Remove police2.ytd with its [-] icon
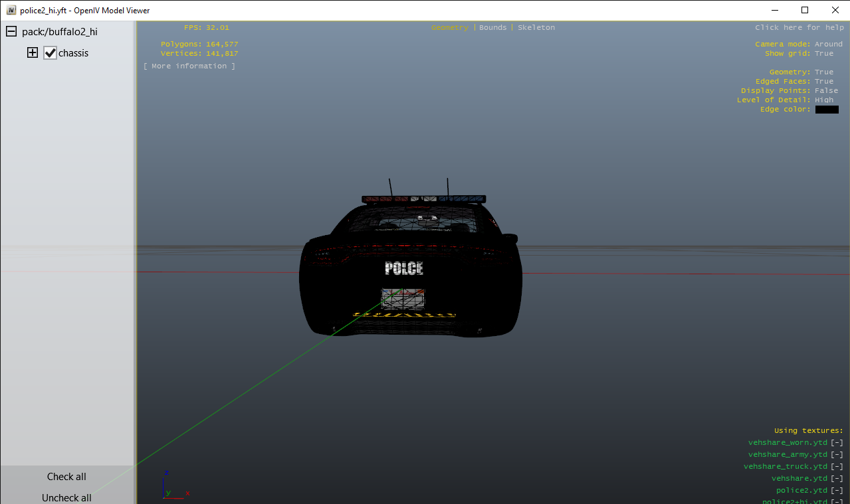Screen dimensions: 850x504 [837, 491]
